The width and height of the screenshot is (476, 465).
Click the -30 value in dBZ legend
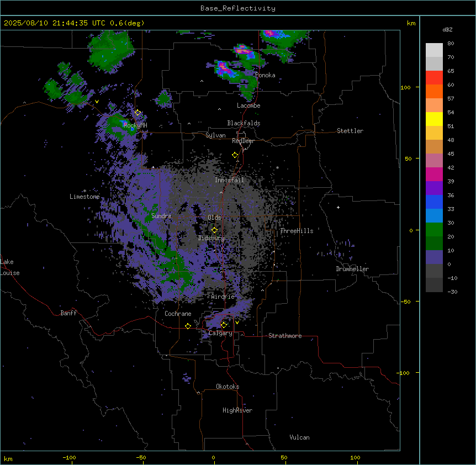pos(452,292)
